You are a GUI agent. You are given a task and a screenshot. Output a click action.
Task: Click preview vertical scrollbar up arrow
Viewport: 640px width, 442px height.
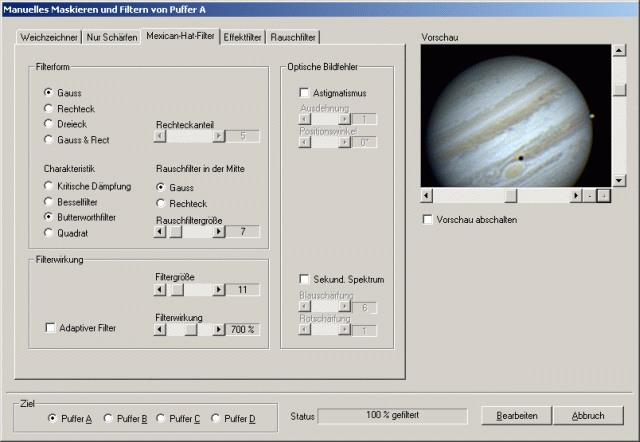click(619, 51)
